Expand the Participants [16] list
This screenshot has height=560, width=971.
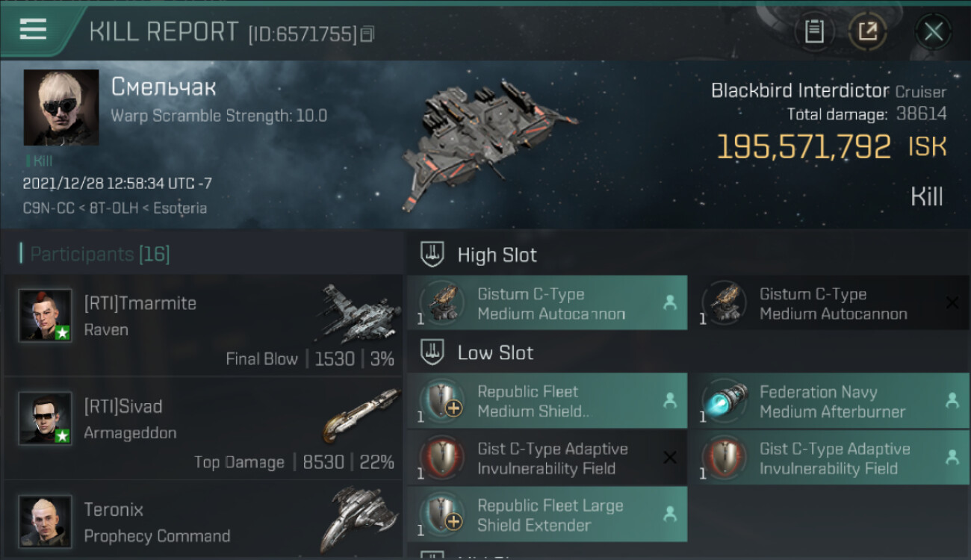coord(100,255)
